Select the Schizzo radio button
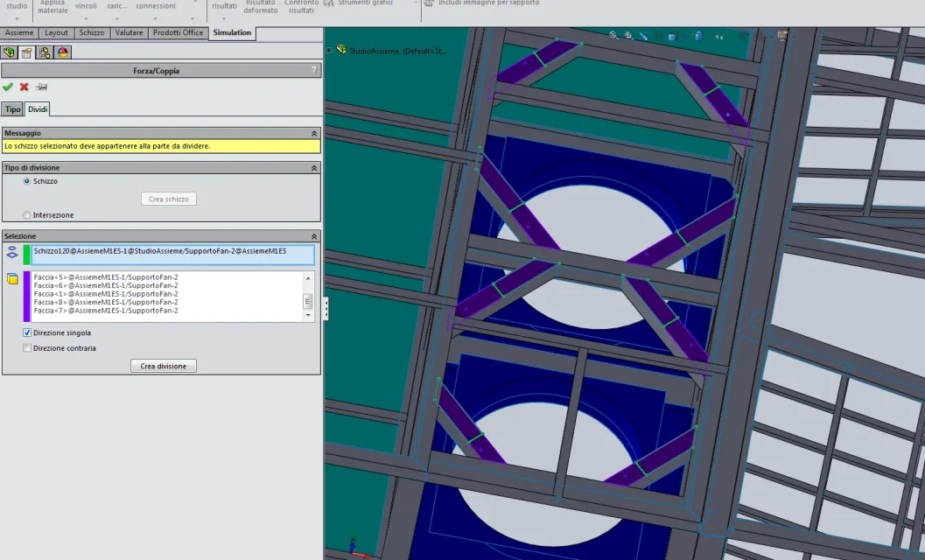Viewport: 925px width, 560px height. [x=27, y=181]
